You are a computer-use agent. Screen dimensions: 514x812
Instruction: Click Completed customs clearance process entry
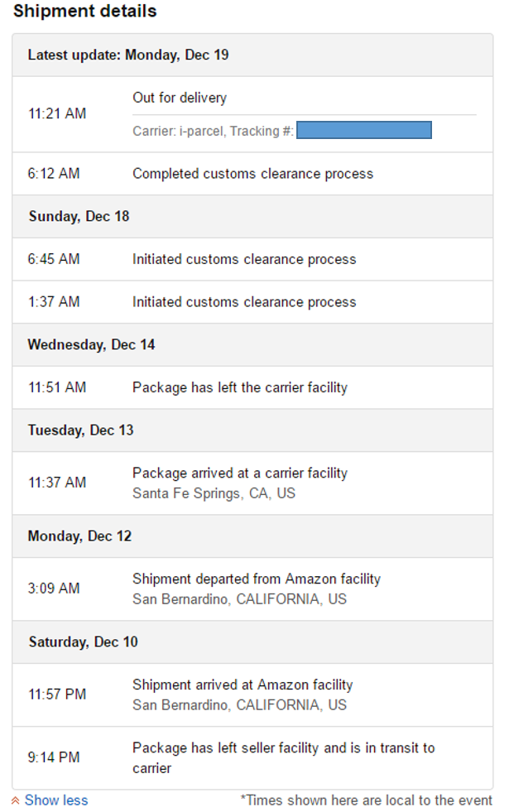[252, 174]
